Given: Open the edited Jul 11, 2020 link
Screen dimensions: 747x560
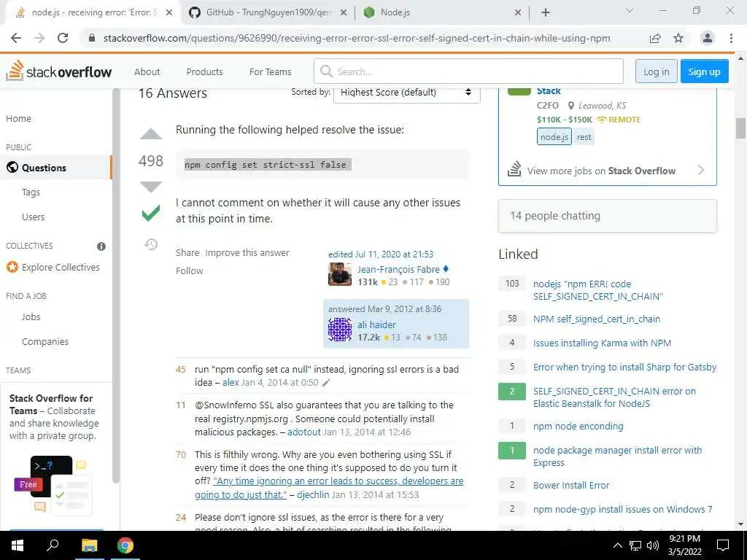Looking at the screenshot, I should 381,254.
